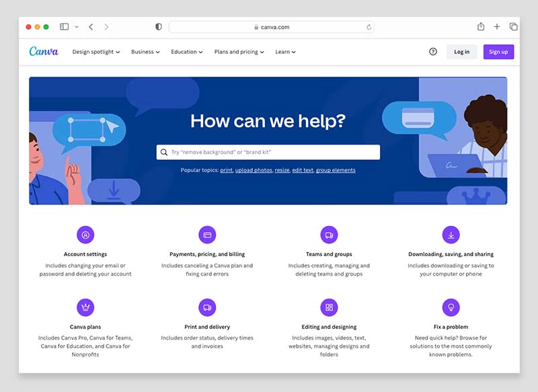The image size is (538, 392).
Task: Click the Account settings person icon
Action: [x=85, y=235]
